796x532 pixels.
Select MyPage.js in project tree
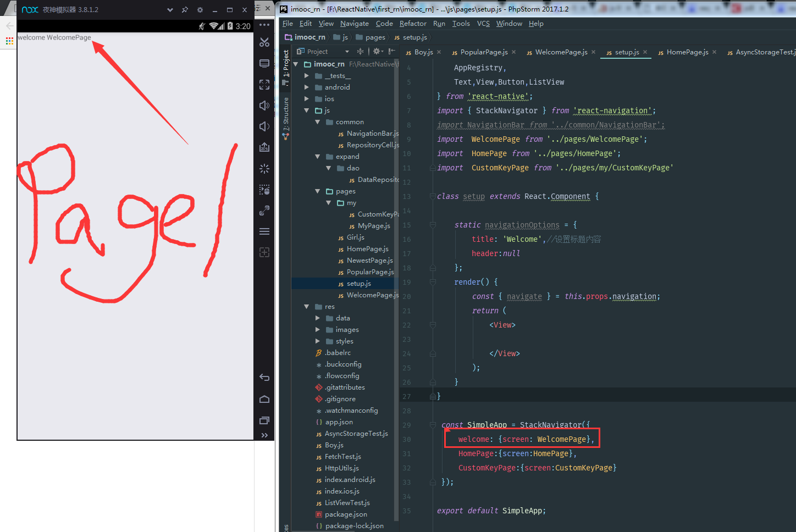pyautogui.click(x=369, y=226)
